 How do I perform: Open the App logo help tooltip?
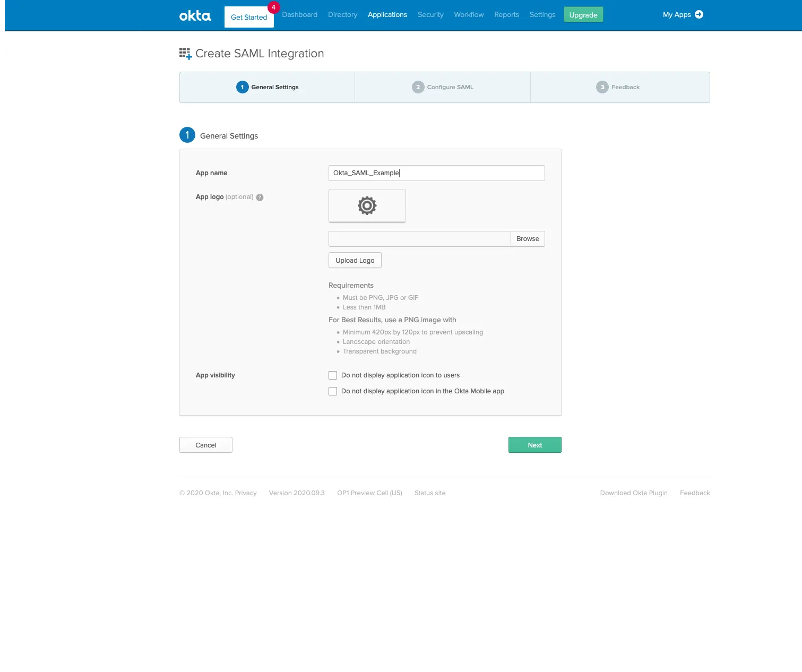[x=260, y=197]
